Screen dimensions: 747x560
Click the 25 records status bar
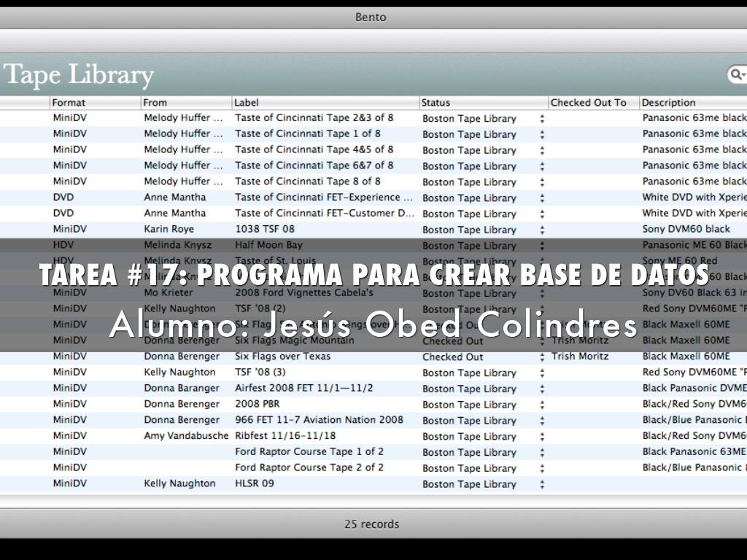click(x=373, y=524)
